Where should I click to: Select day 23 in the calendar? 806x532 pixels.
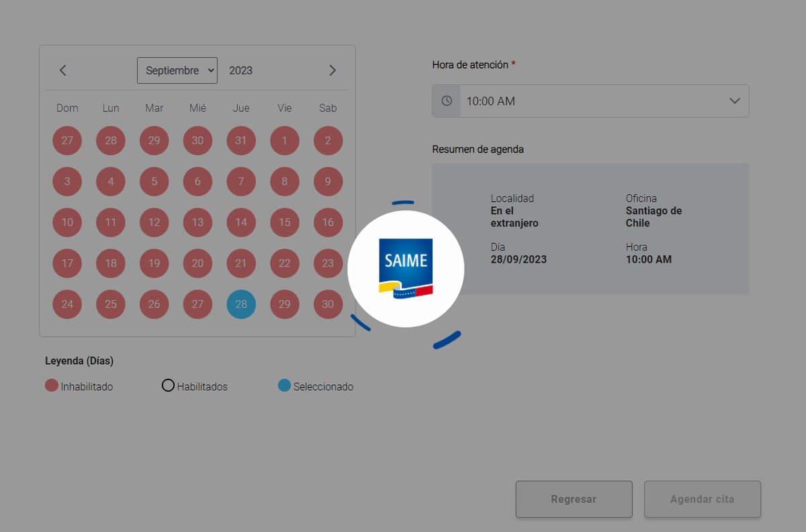(328, 263)
